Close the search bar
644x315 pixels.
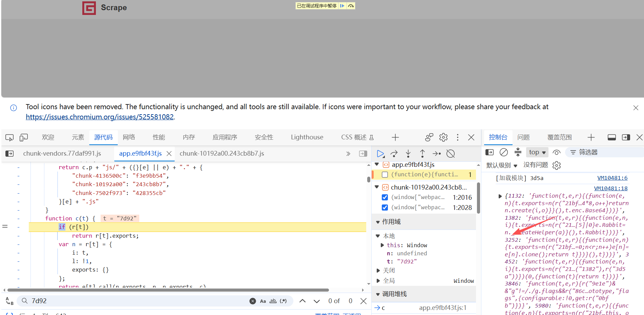point(363,301)
